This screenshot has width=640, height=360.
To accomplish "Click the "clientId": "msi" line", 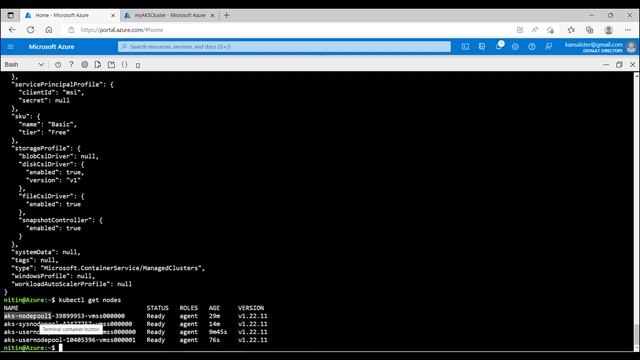I will tap(51, 92).
